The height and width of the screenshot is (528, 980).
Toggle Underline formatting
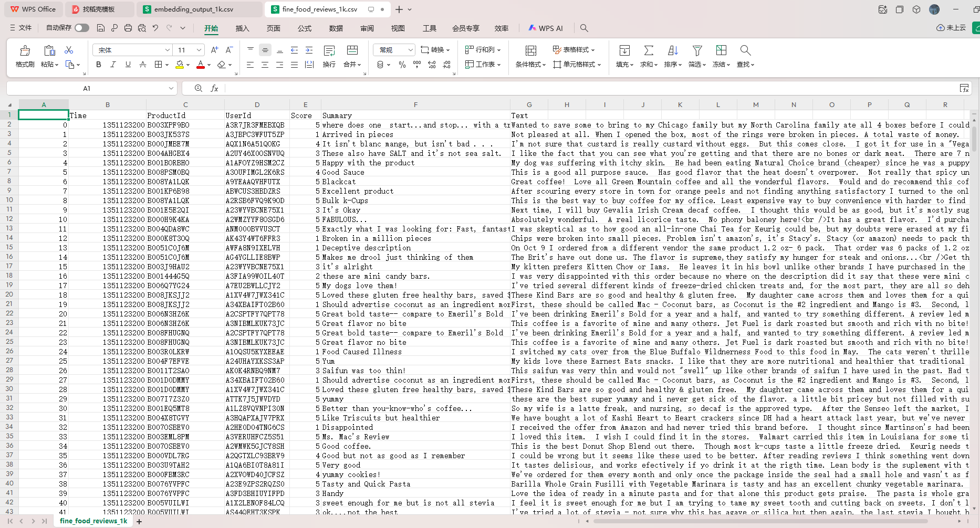pos(128,65)
